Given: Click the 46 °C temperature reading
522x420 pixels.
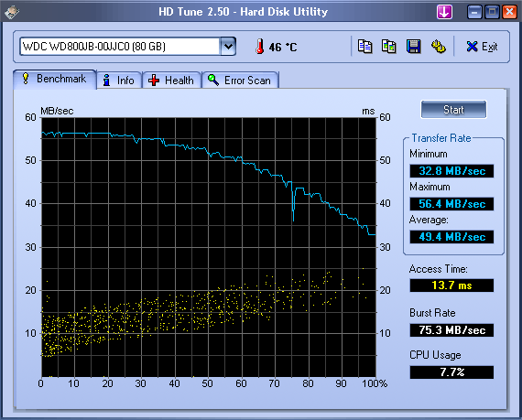Looking at the screenshot, I should (x=283, y=48).
